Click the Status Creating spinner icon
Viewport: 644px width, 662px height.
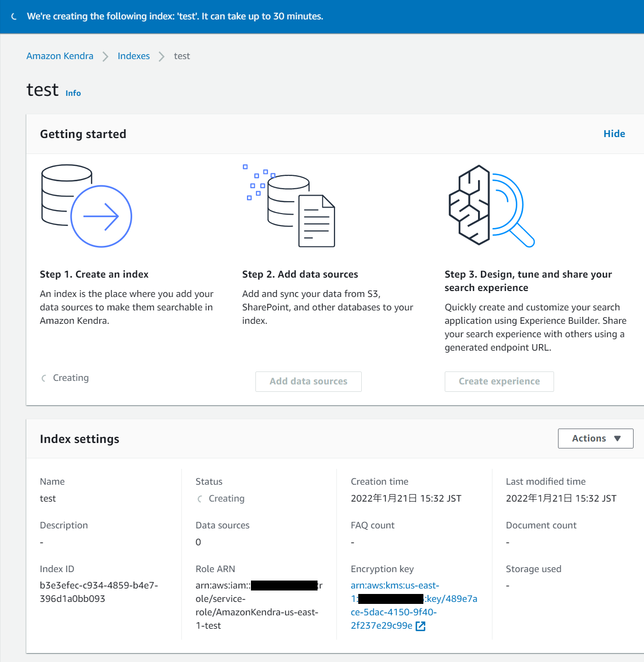pyautogui.click(x=200, y=499)
